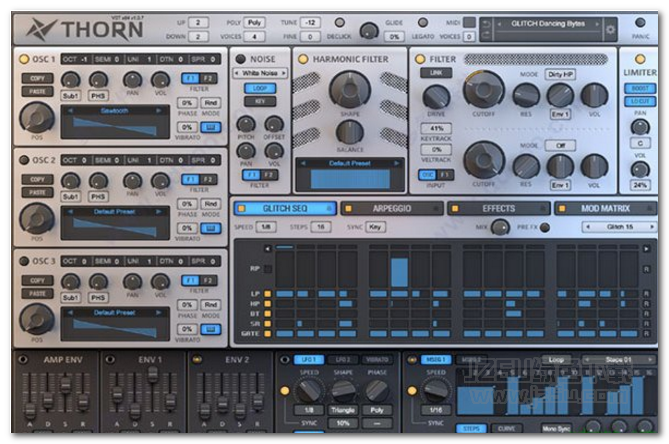669x444 pixels.
Task: Select previous OSC 1 waveform arrow
Action: [70, 111]
